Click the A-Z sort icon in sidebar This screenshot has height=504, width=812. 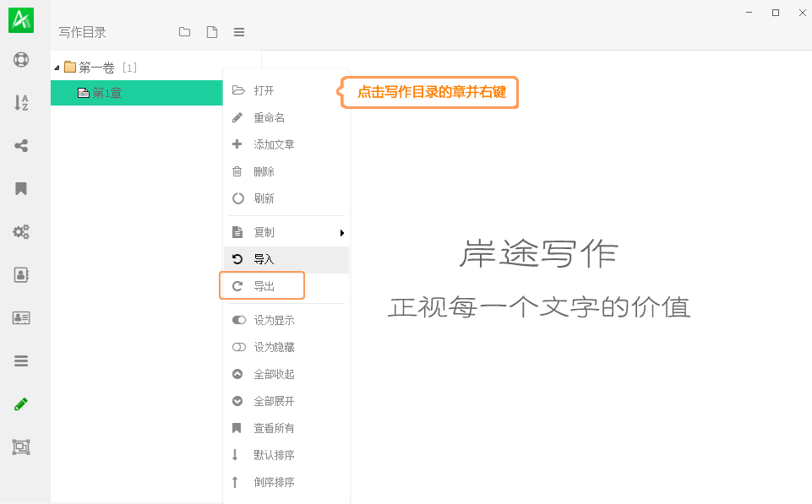tap(21, 102)
